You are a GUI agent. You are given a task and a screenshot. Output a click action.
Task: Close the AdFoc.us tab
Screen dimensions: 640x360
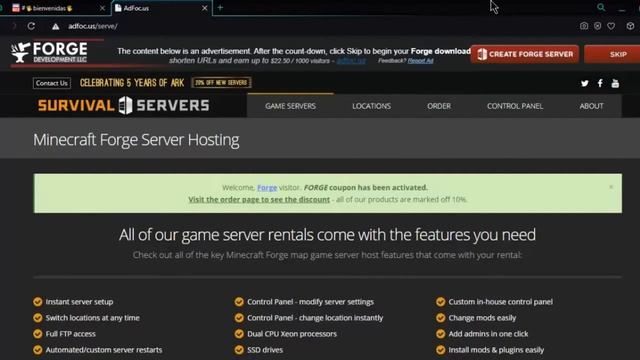click(204, 8)
